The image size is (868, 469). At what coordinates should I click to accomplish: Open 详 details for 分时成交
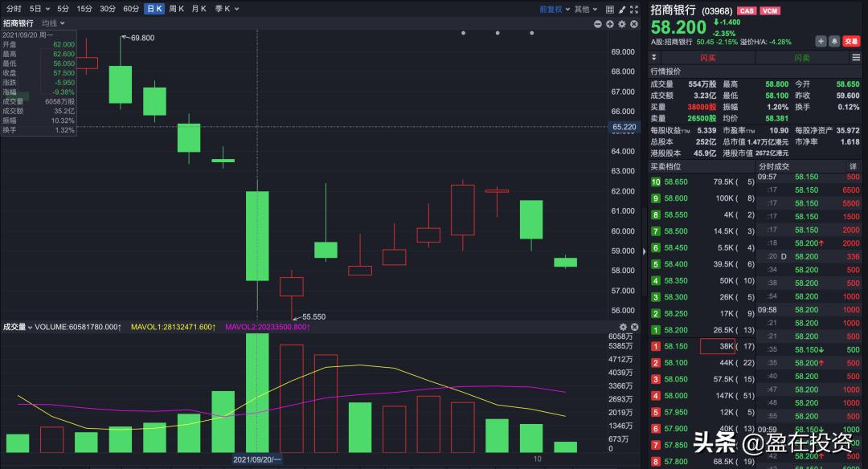[853, 166]
